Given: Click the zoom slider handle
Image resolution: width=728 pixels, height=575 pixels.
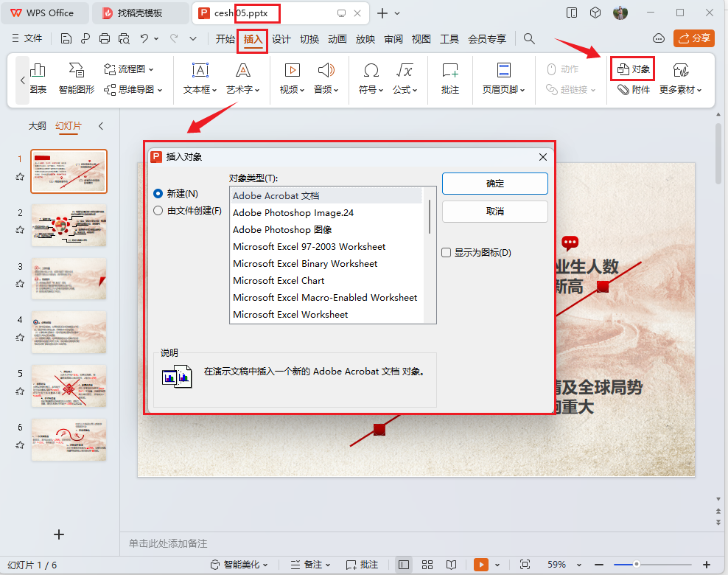Looking at the screenshot, I should [x=637, y=565].
